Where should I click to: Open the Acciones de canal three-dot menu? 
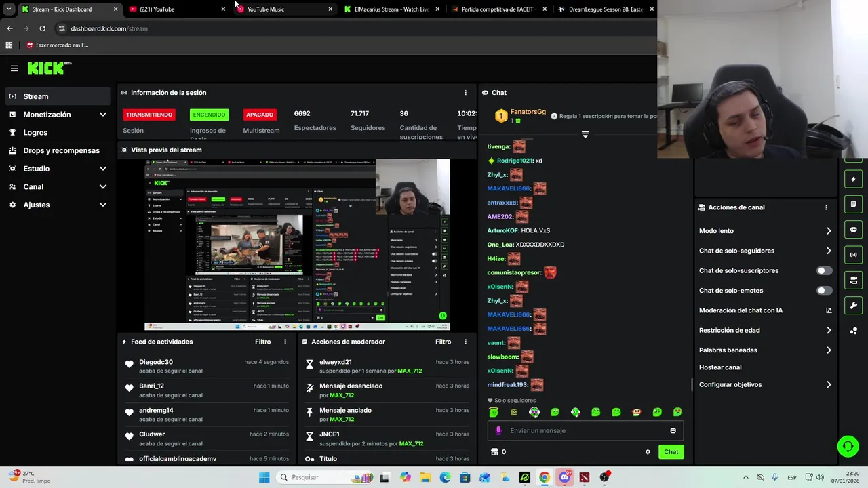tap(826, 207)
